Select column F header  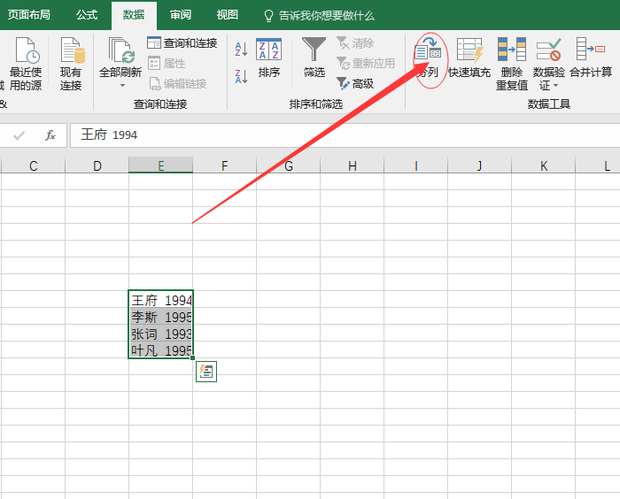coord(225,165)
